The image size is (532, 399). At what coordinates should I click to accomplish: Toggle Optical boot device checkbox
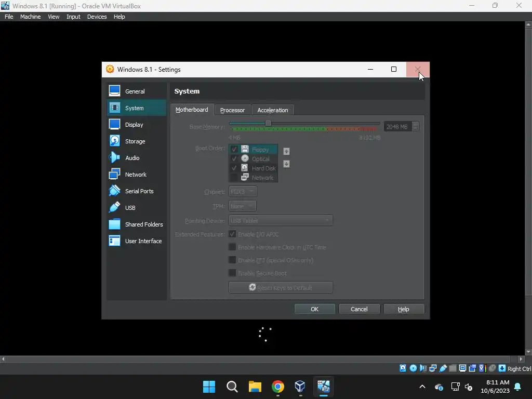[234, 158]
